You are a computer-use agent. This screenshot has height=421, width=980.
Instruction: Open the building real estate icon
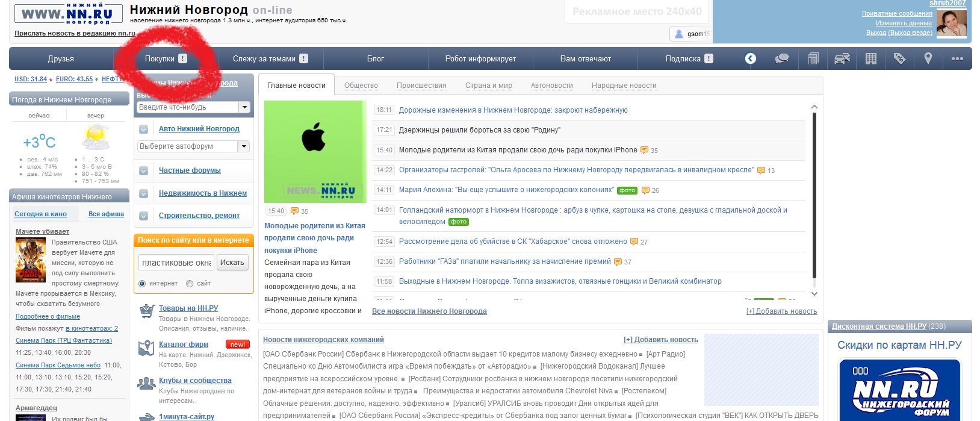[870, 58]
